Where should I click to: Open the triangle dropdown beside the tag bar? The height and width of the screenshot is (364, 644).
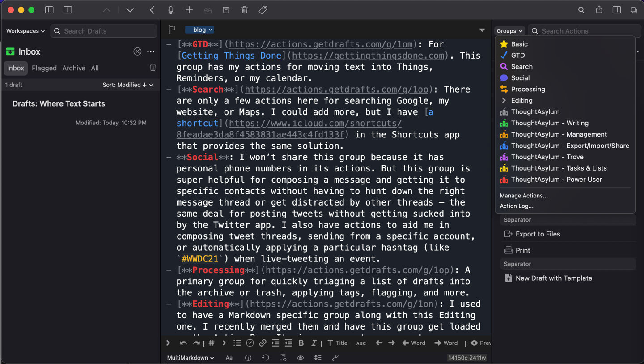click(482, 30)
